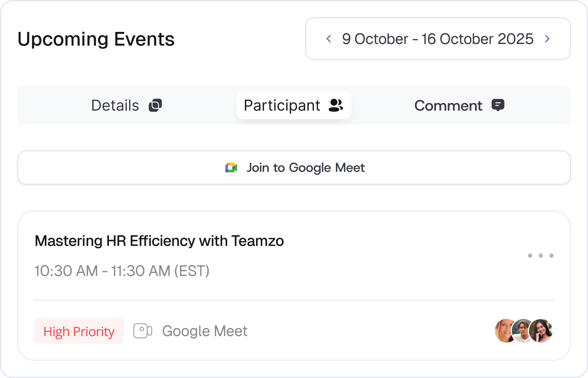Click the colorful Google Meet logo icon
588x378 pixels.
pyautogui.click(x=231, y=168)
